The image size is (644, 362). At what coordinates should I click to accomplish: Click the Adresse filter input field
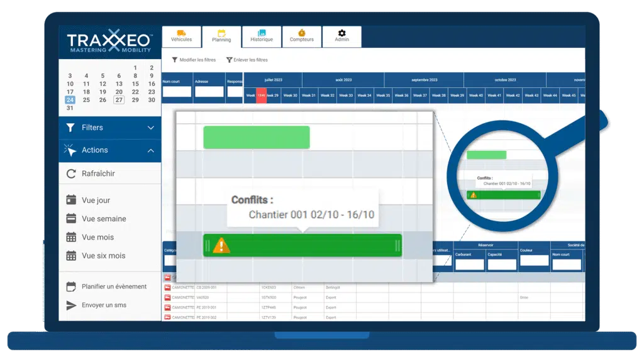209,92
